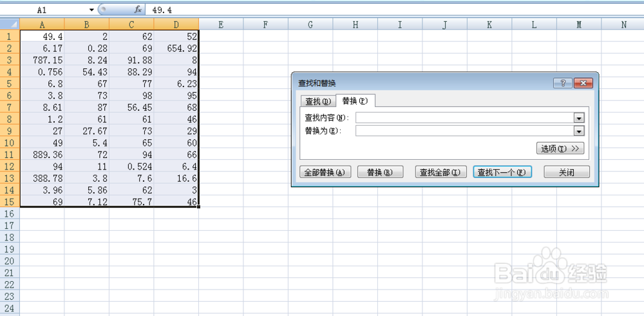Click the 替换(R) button
The width and height of the screenshot is (644, 316).
[x=381, y=172]
